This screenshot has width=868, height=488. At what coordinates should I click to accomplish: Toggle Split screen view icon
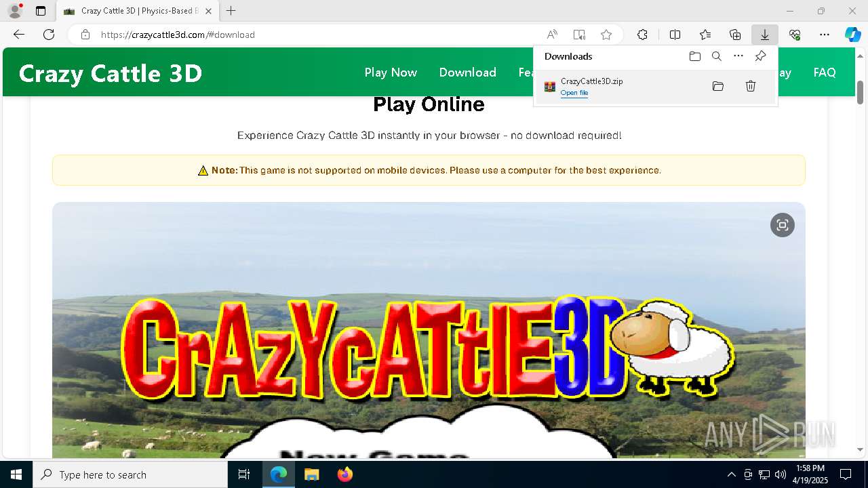675,35
